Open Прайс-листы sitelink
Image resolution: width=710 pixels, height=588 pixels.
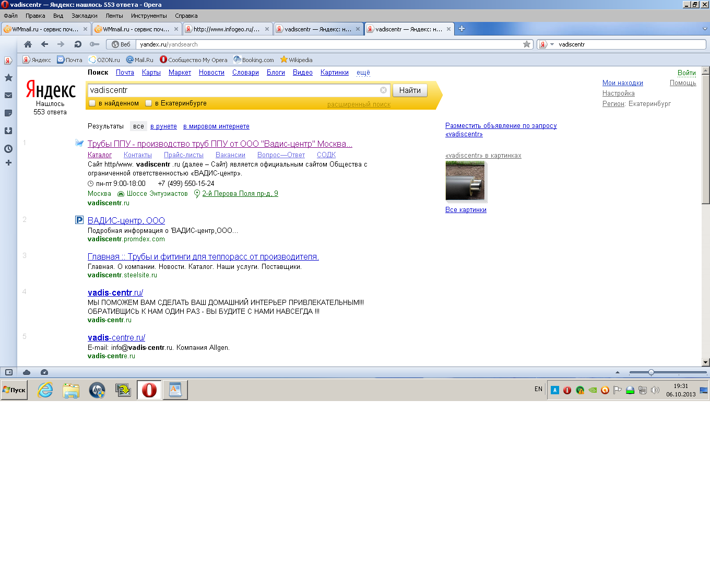184,155
